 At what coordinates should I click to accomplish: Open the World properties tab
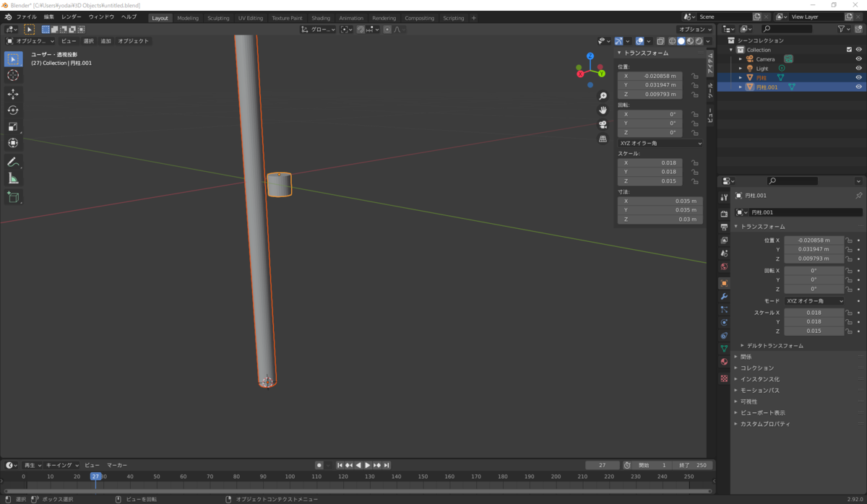pos(724,266)
